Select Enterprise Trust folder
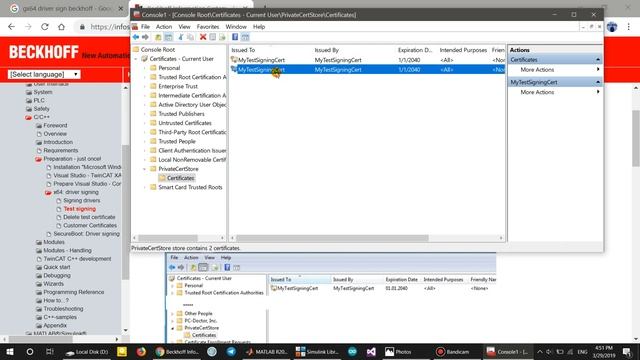The image size is (640, 360). pyautogui.click(x=178, y=87)
